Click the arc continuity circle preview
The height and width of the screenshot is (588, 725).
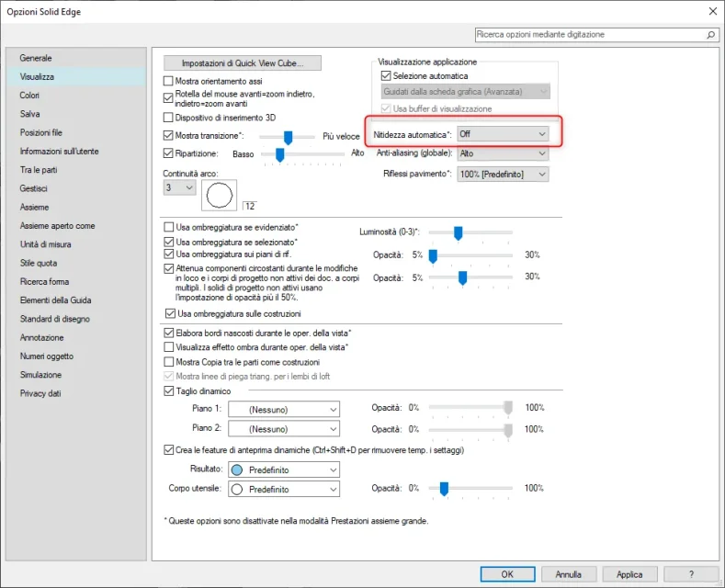[220, 195]
